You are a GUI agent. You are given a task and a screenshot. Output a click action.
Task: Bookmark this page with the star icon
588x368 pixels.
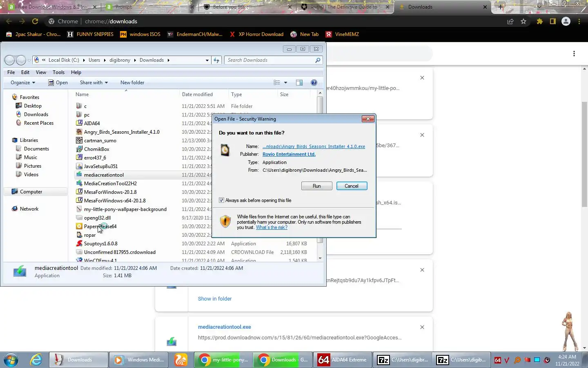point(523,21)
